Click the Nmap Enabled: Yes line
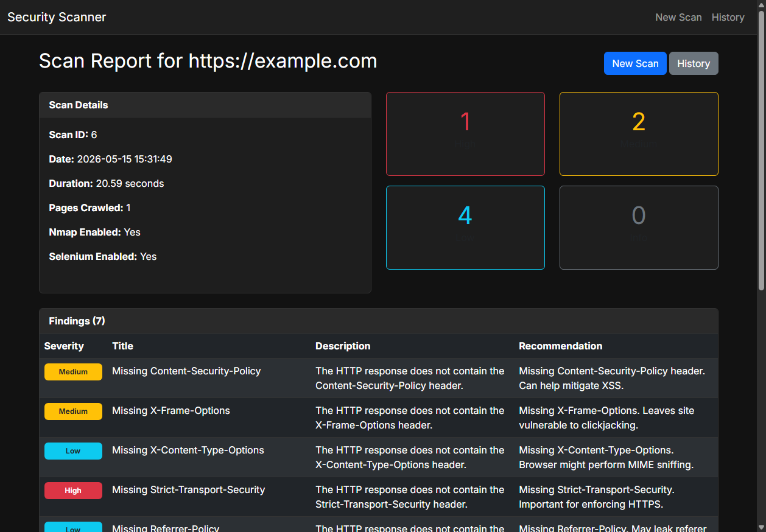 pyautogui.click(x=94, y=232)
